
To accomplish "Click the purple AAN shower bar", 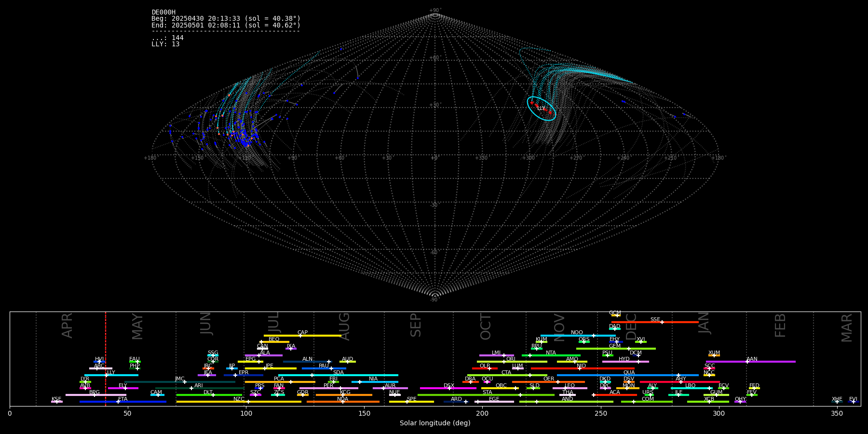I will 751,362.
